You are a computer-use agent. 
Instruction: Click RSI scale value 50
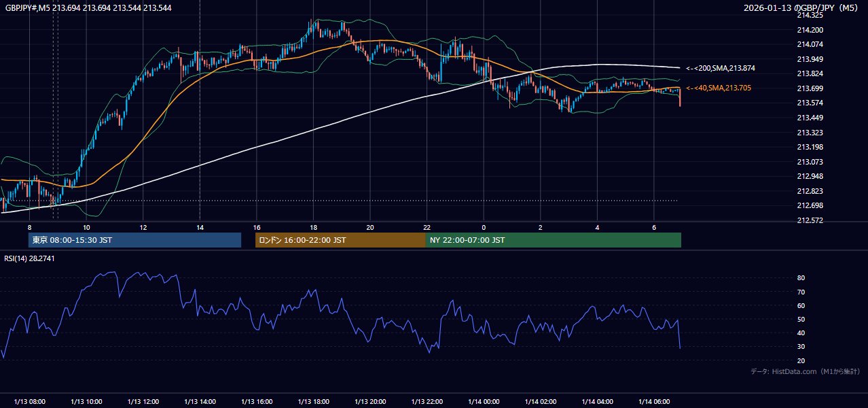point(801,319)
